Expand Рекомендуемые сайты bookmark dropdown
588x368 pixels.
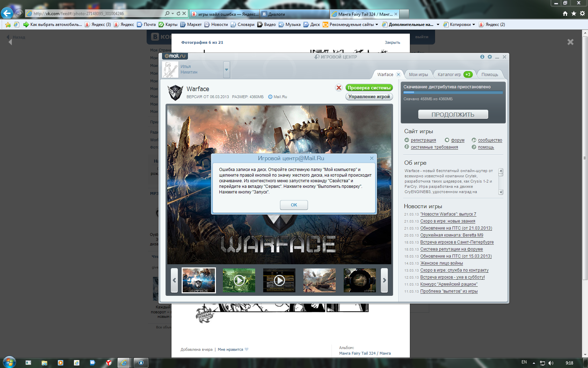coord(377,25)
